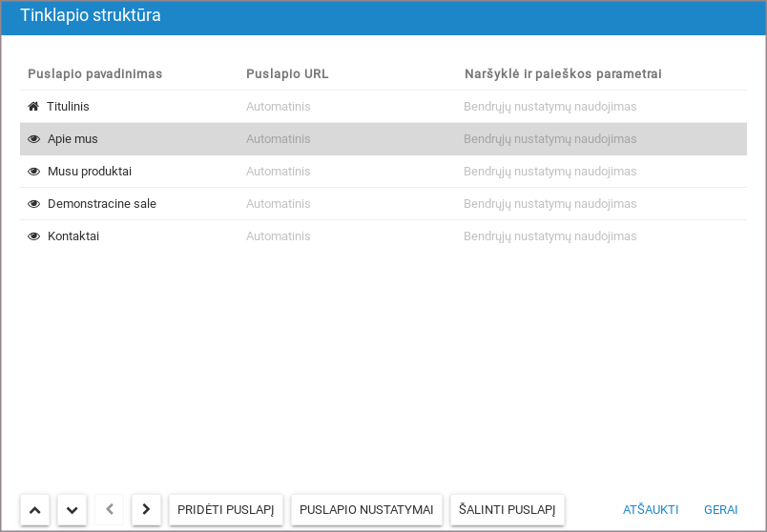Confirm with the GERAI button

[x=720, y=510]
